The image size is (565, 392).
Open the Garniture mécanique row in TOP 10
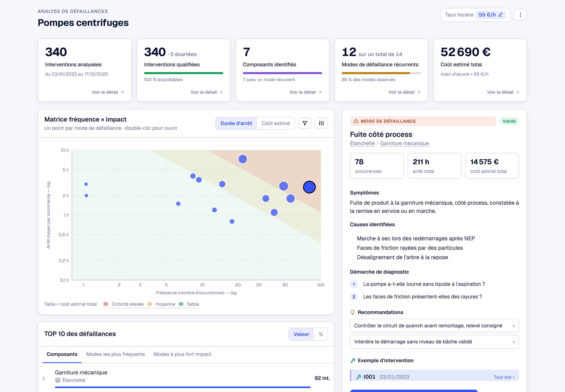pyautogui.click(x=186, y=378)
